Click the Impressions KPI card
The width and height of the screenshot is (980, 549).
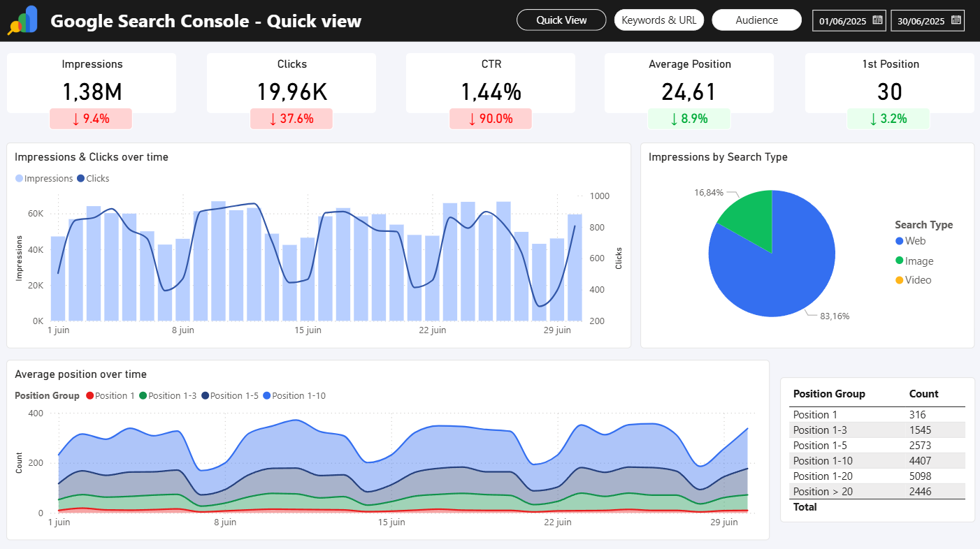coord(92,82)
